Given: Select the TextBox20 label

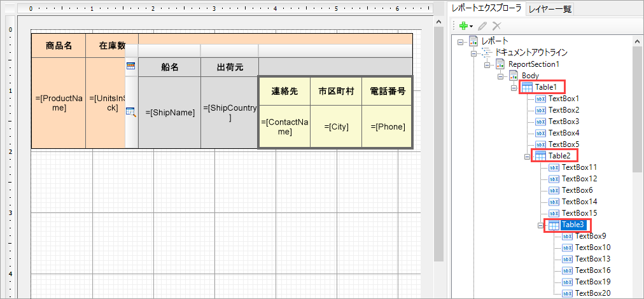Looking at the screenshot, I should (592, 293).
